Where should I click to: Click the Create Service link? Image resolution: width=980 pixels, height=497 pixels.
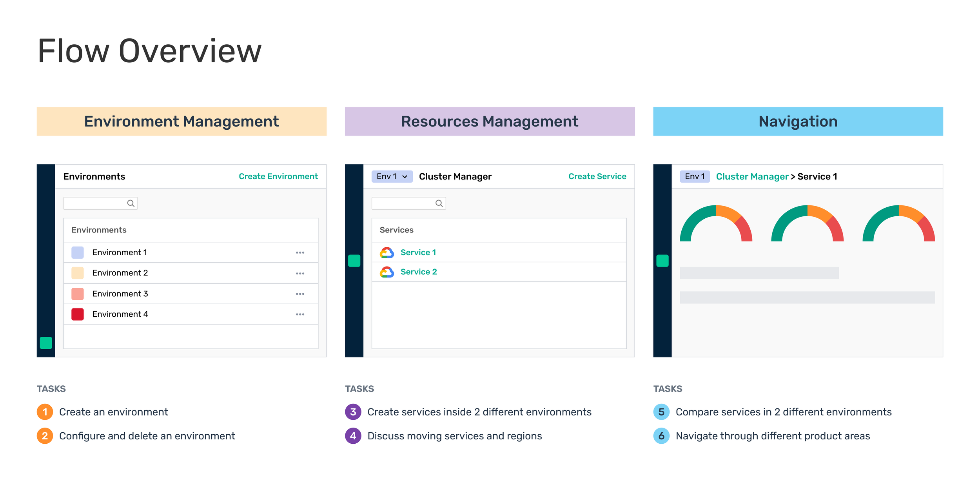[x=597, y=176]
